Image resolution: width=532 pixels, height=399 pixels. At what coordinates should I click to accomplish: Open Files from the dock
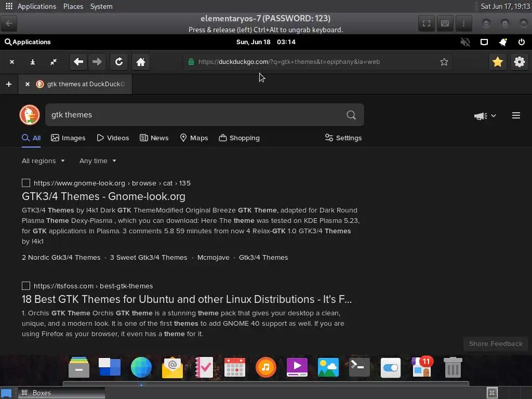(79, 367)
